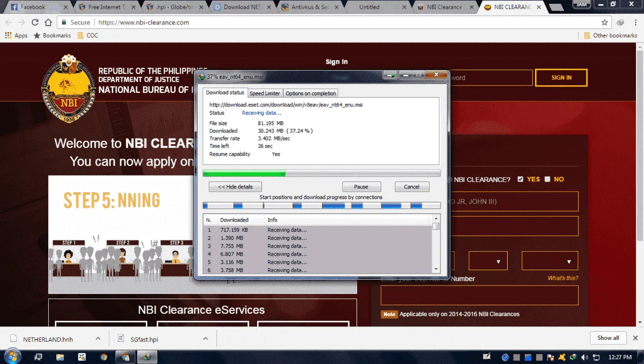Click the IDM dialog title bar icon
Viewport: 644px width, 364px height.
pyautogui.click(x=201, y=76)
